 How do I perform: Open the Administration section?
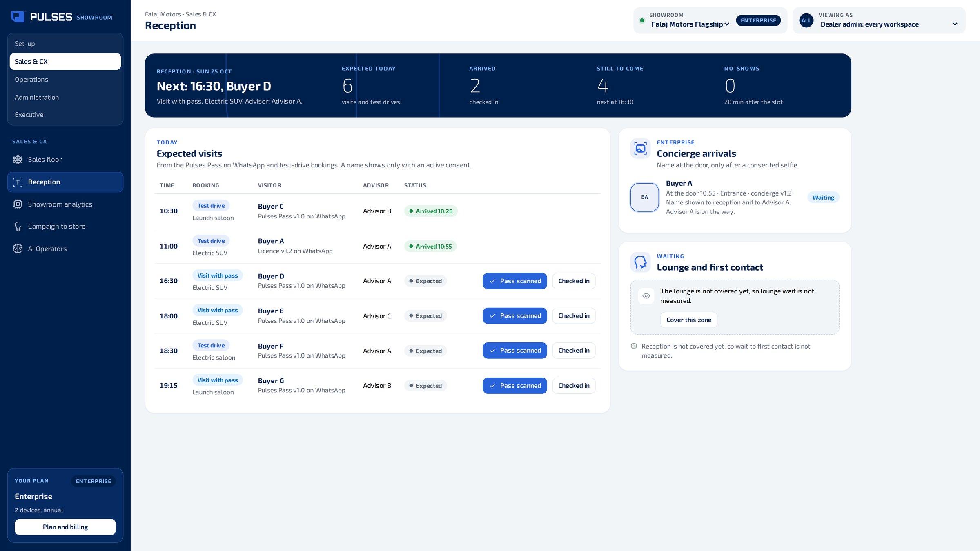click(x=65, y=97)
